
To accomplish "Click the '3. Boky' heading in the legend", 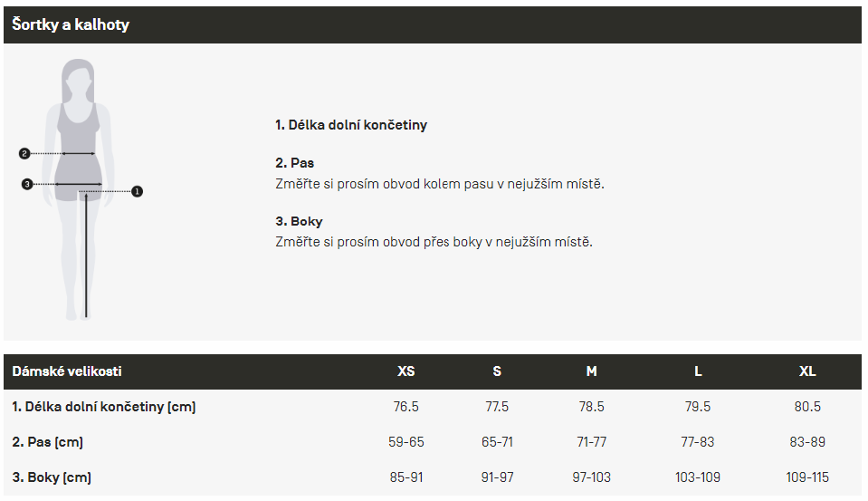I will click(299, 221).
